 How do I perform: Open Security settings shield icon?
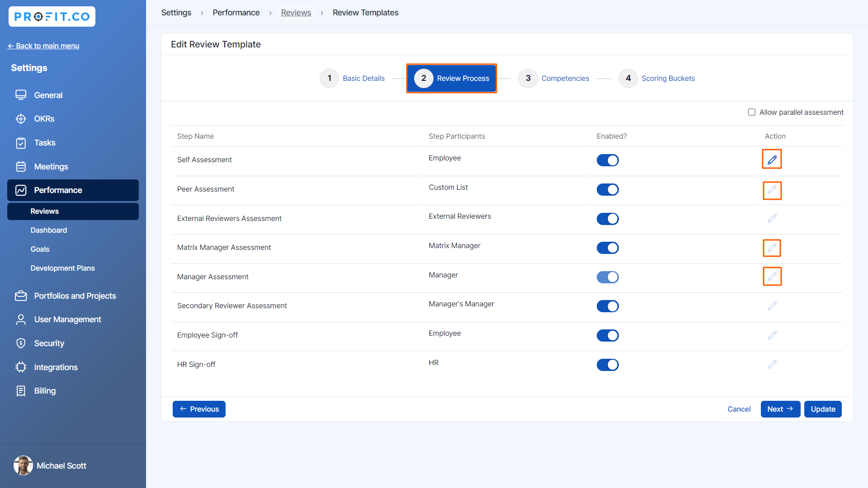21,343
